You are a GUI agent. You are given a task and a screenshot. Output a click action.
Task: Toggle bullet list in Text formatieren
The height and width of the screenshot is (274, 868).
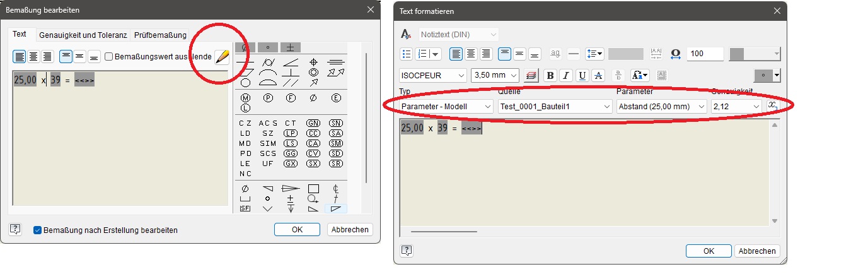tap(407, 54)
